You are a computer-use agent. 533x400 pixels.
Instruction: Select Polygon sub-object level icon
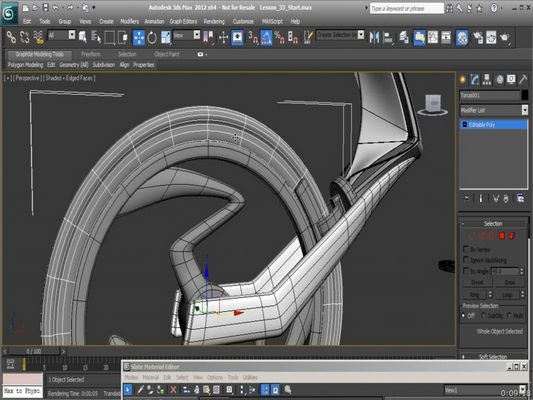tap(502, 236)
